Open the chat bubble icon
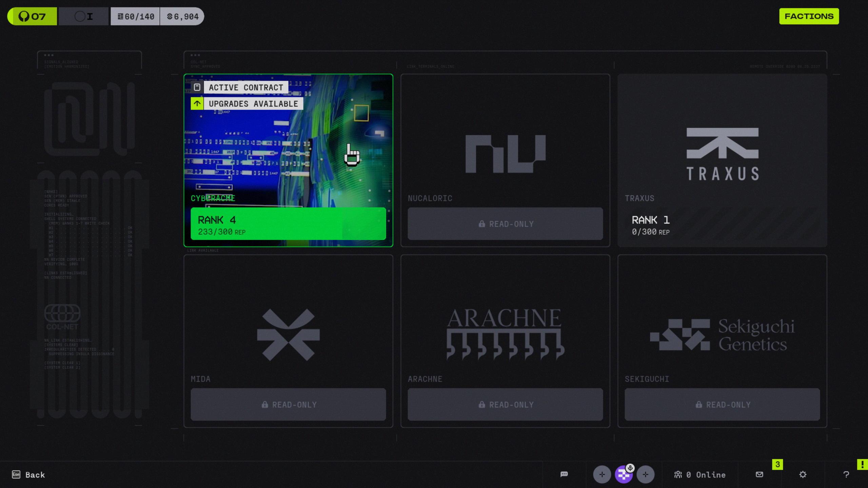The image size is (868, 488). click(564, 474)
